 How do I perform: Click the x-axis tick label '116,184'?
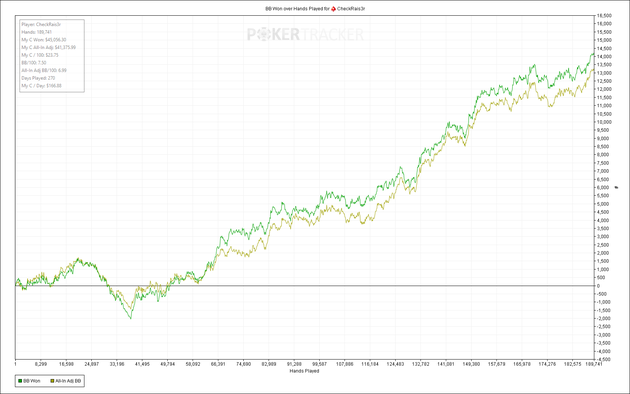370,364
